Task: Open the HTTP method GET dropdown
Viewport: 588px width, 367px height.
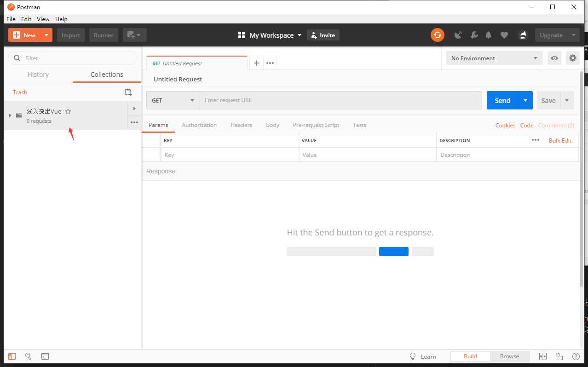Action: click(x=173, y=100)
